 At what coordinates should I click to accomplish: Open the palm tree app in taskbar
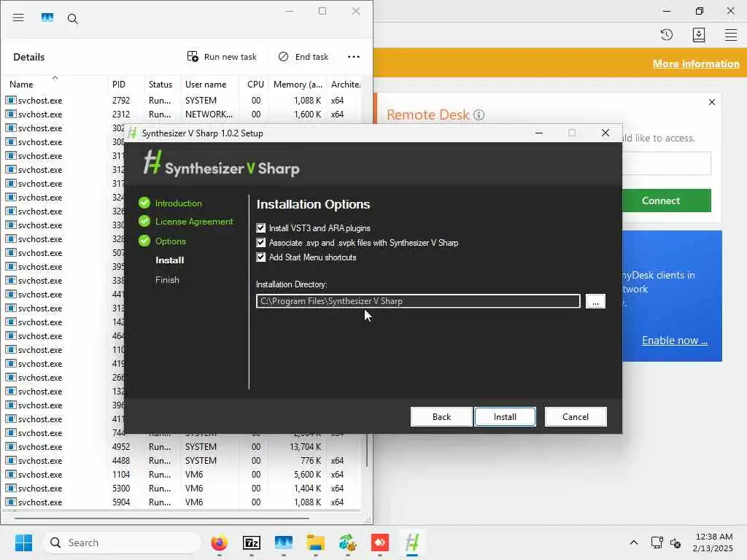(348, 542)
